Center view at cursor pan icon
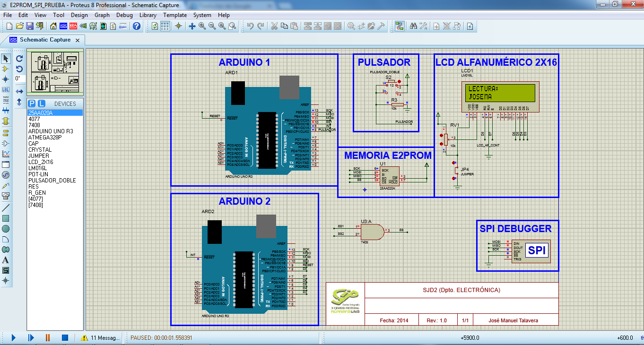Screen dimensions: 644x345 (192, 26)
